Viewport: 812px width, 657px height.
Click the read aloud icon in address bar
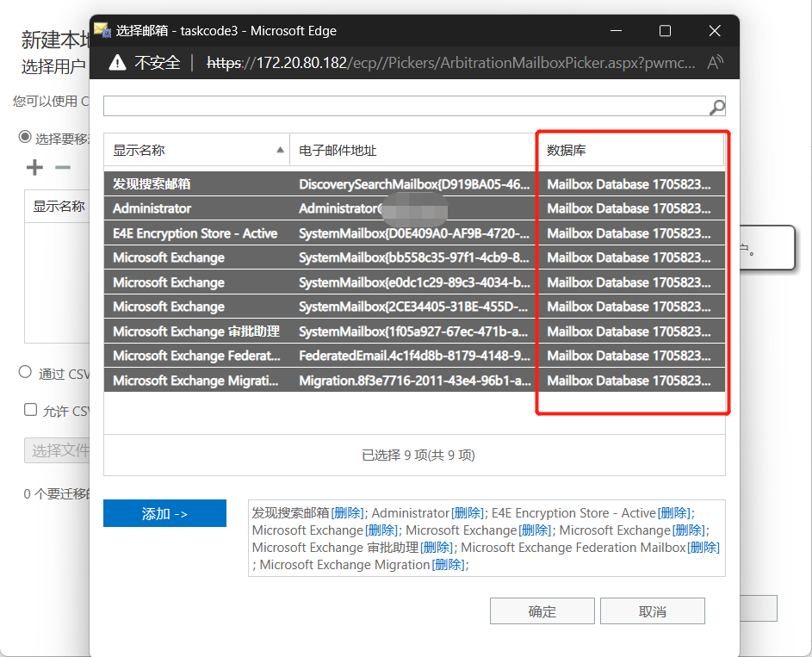tap(716, 63)
